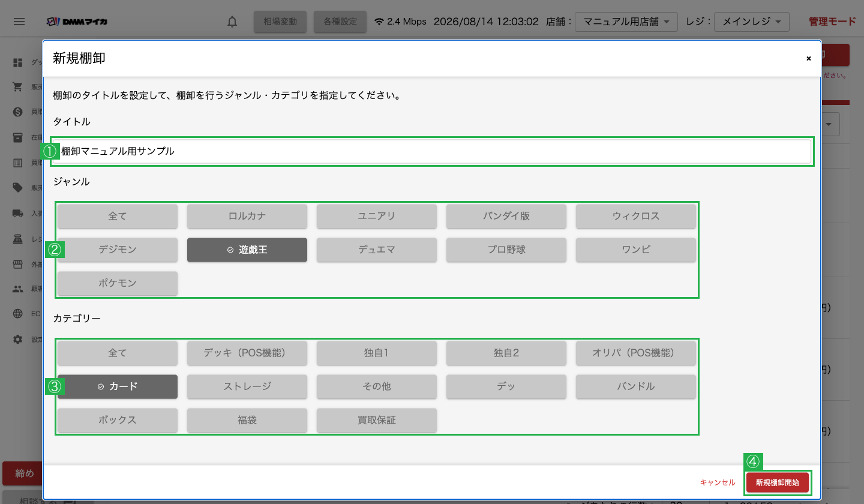Open the hamburger menu icon
Image resolution: width=864 pixels, height=504 pixels.
pos(19,22)
